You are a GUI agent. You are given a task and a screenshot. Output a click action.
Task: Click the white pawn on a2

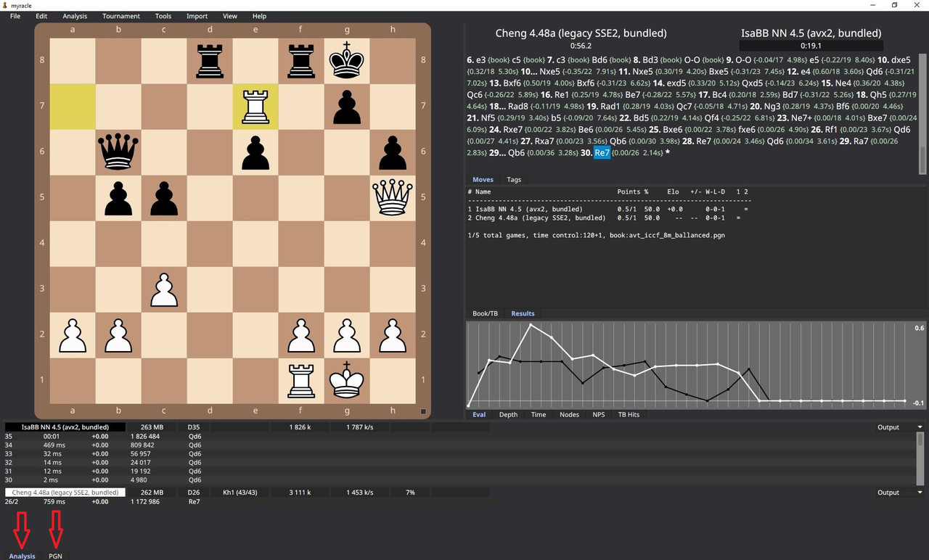(73, 337)
